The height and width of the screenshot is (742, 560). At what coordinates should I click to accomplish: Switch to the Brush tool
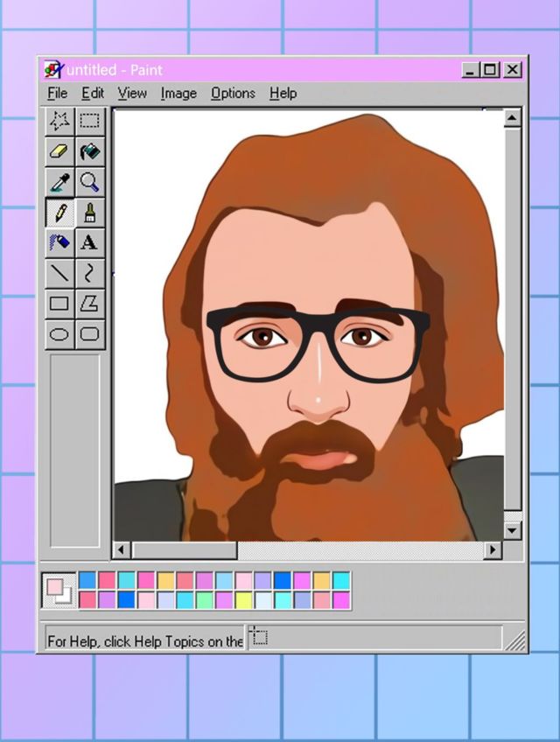click(x=90, y=213)
